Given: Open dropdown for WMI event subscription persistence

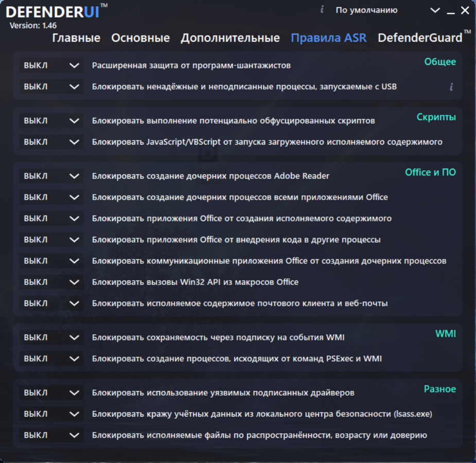Looking at the screenshot, I should tap(51, 337).
